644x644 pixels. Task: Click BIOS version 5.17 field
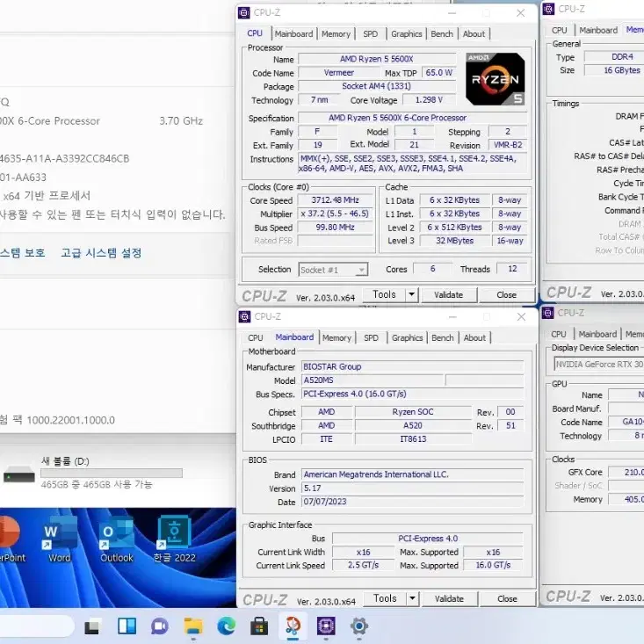[412, 488]
